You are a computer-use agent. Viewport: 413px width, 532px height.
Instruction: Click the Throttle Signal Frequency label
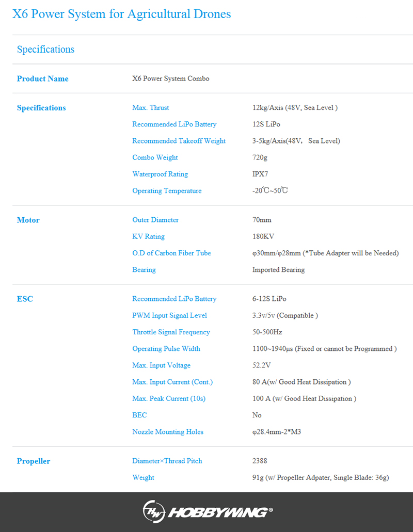[x=171, y=332]
